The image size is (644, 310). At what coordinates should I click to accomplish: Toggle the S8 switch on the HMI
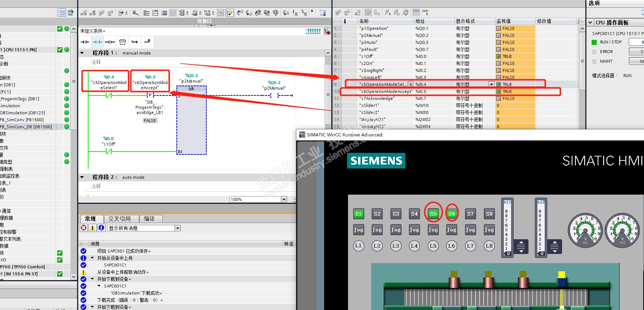pos(489,214)
